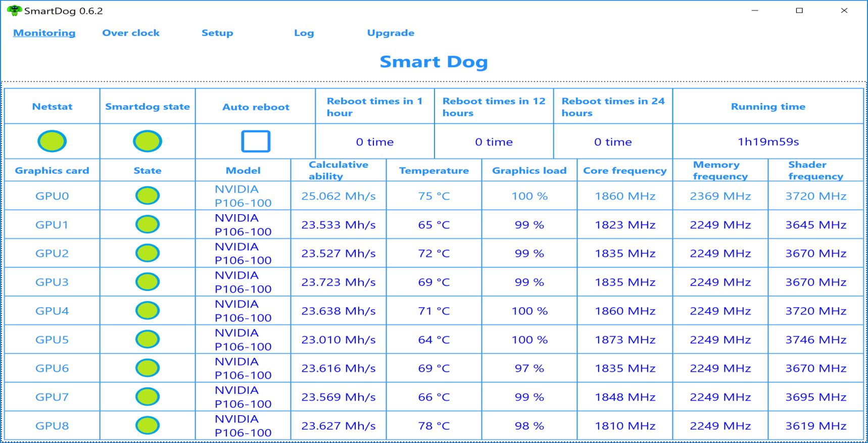The width and height of the screenshot is (868, 443).
Task: Close the SmartDog window
Action: tap(844, 11)
